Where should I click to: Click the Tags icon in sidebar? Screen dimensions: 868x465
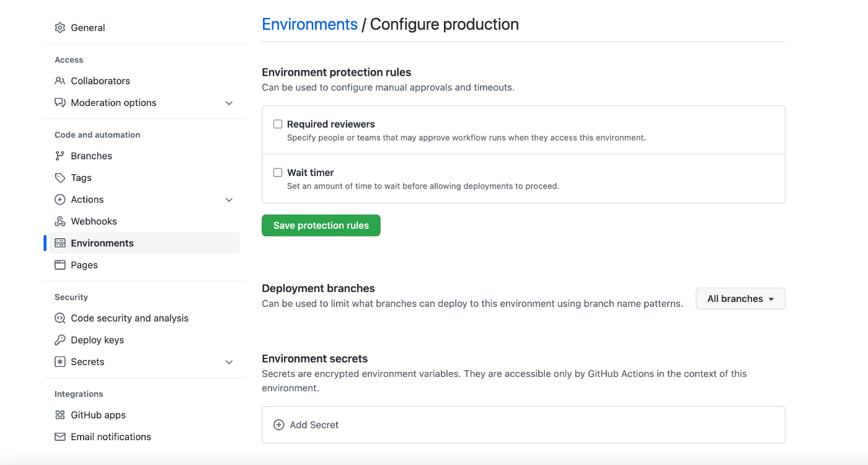(60, 178)
